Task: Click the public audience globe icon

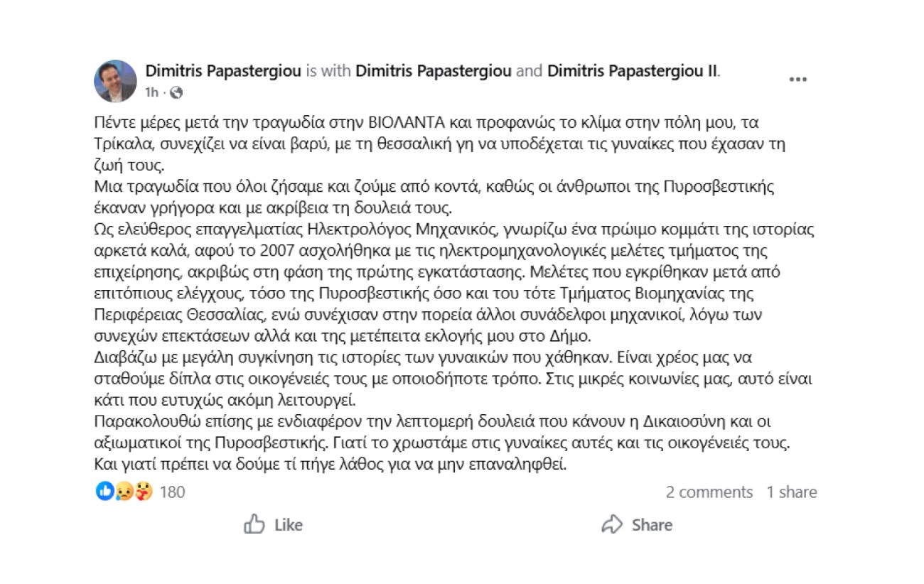Action: (176, 92)
